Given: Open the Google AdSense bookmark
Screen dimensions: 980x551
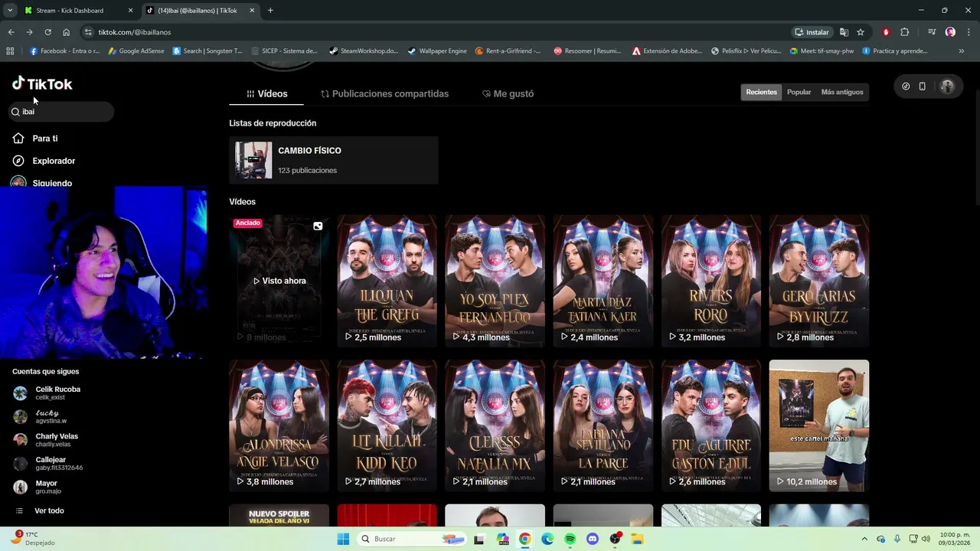Looking at the screenshot, I should (x=136, y=51).
